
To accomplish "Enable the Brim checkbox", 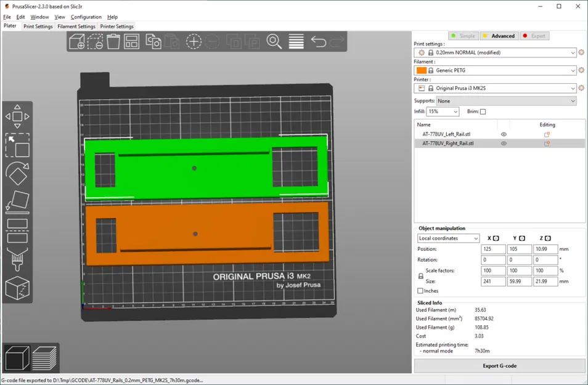I will click(483, 111).
